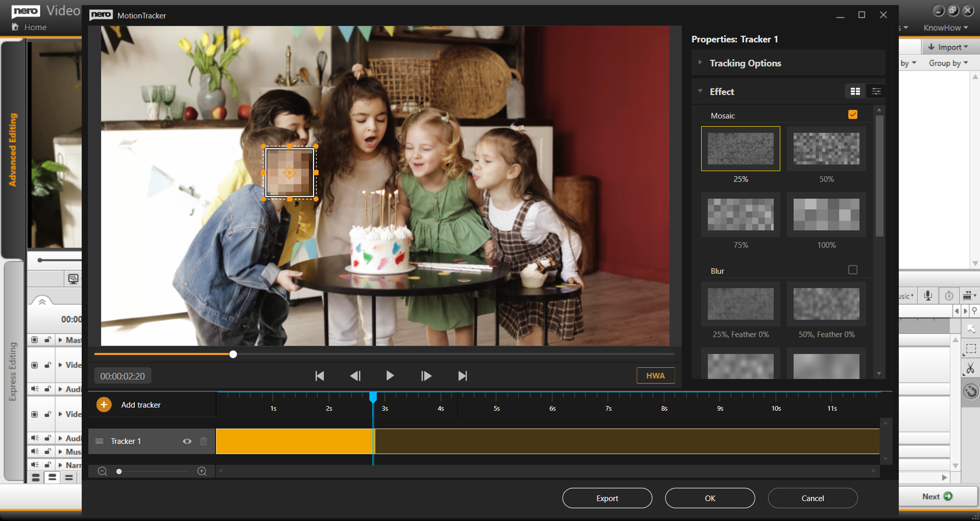980x521 pixels.
Task: Switch Effect panel to grid view
Action: pyautogui.click(x=855, y=91)
